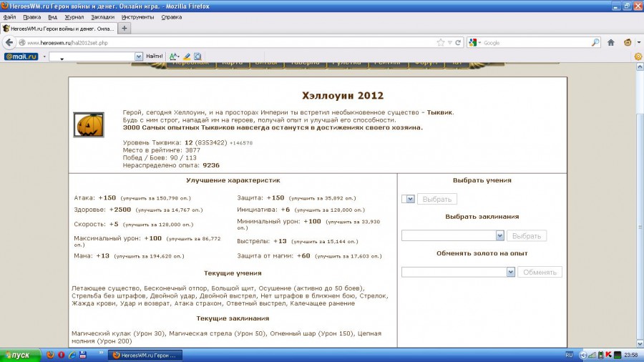Improve Выстрелы for 15,144 exp

(324, 242)
